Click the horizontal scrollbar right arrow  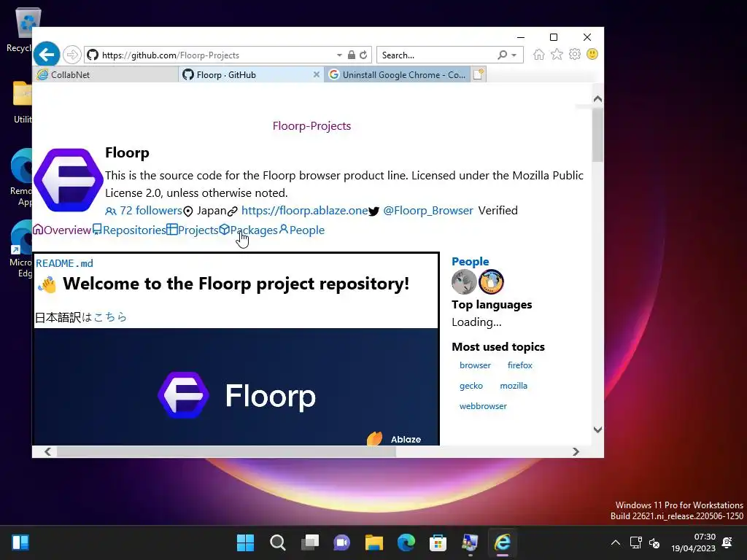click(576, 451)
